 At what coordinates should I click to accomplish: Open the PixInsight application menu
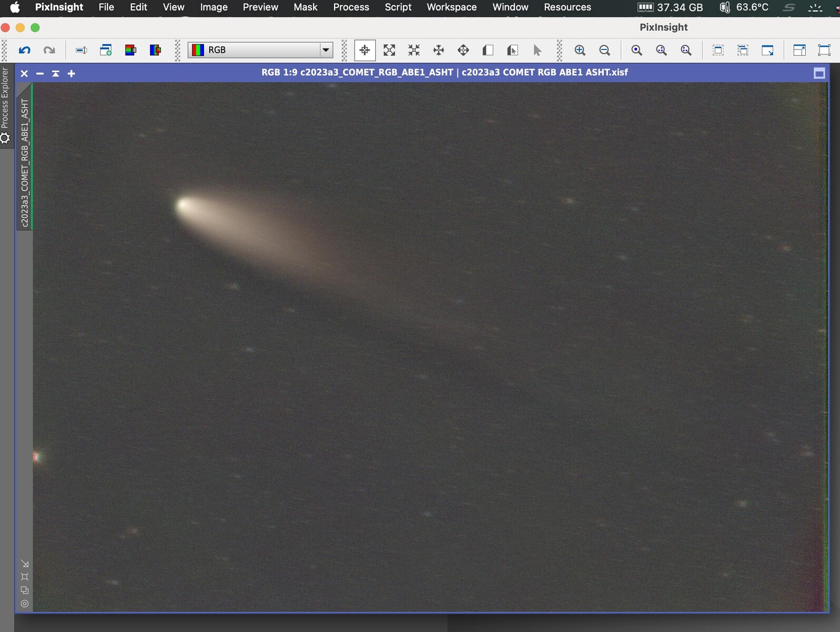59,7
